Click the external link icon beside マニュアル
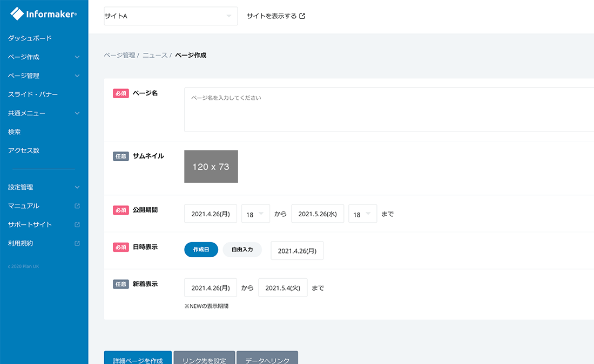 pos(77,205)
